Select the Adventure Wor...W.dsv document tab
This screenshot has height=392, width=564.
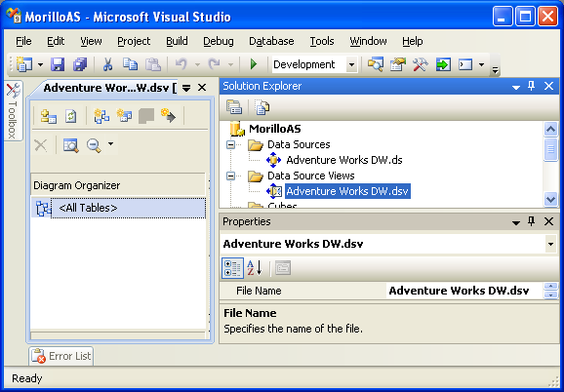point(109,88)
